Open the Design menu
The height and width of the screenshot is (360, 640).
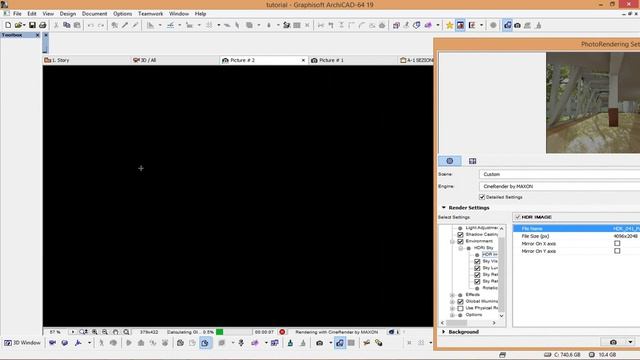tap(67, 13)
